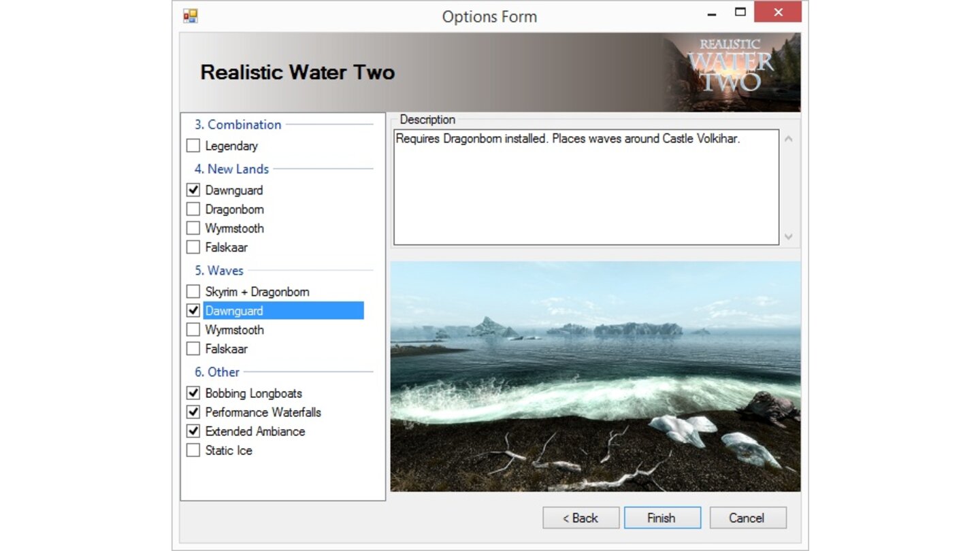This screenshot has height=551, width=980.
Task: Uncheck Extended Ambiance option
Action: (x=193, y=431)
